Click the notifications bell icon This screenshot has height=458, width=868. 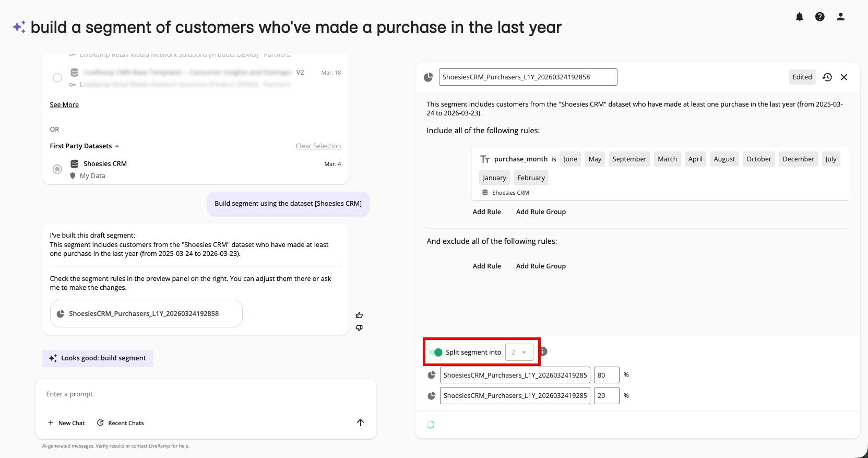[x=799, y=17]
